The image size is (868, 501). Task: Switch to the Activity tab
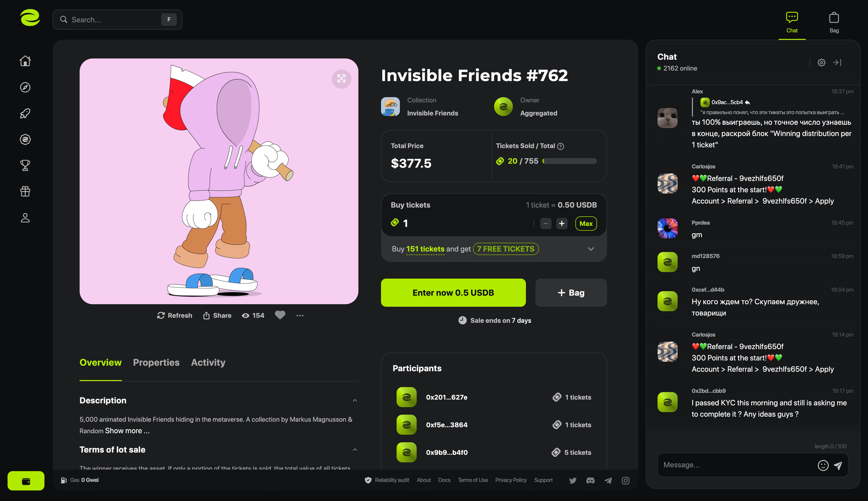tap(208, 363)
